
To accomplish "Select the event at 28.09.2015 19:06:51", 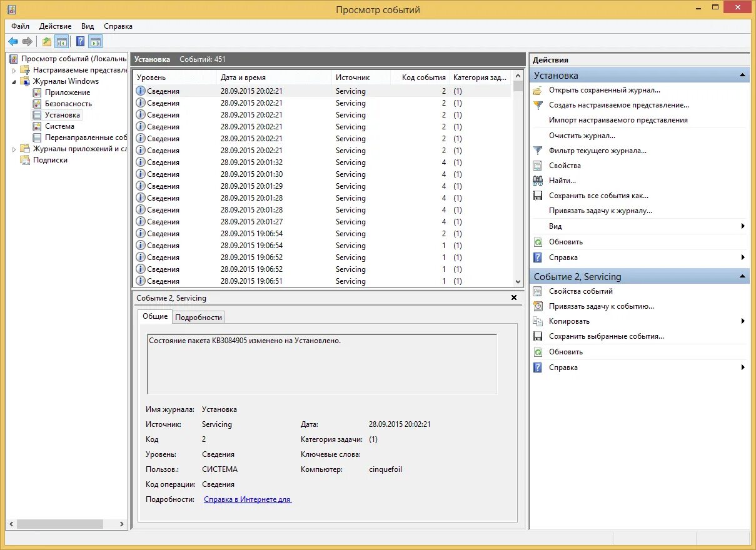I will (323, 281).
